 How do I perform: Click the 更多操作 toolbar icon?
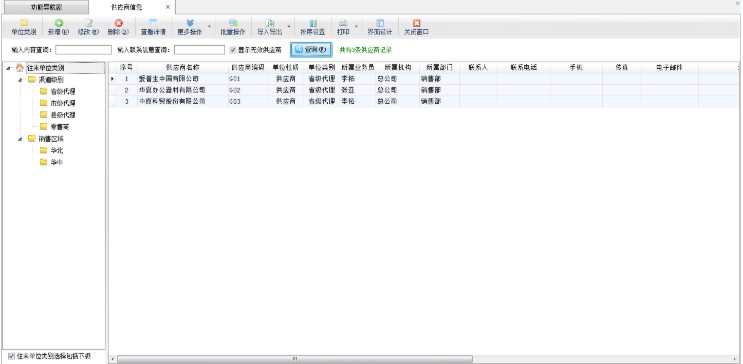(190, 23)
